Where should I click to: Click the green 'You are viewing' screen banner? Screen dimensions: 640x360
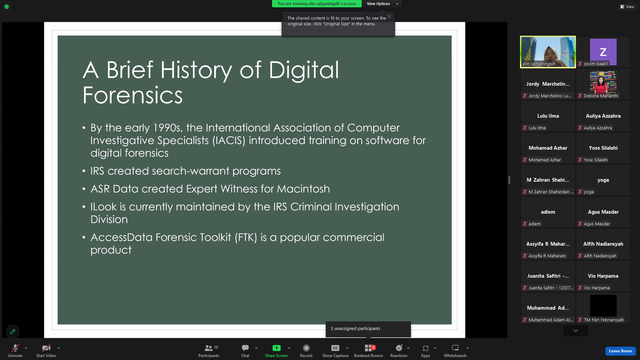coord(317,4)
